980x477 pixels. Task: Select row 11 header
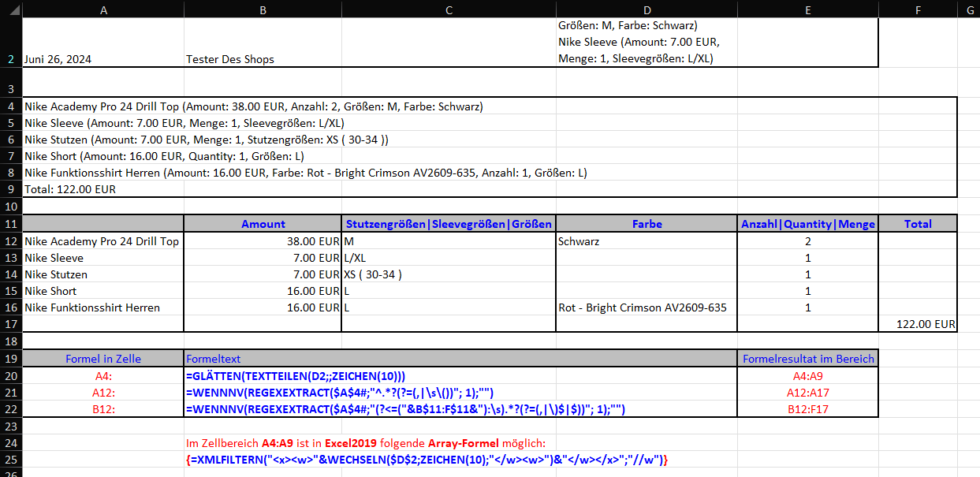[x=11, y=224]
